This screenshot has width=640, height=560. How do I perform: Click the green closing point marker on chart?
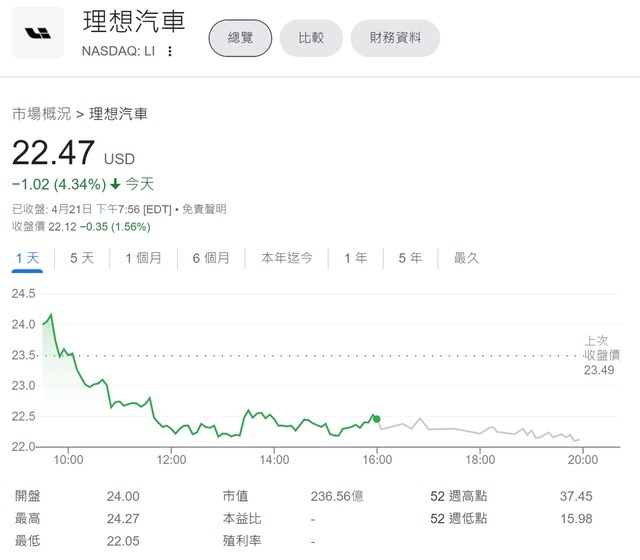coord(377,419)
